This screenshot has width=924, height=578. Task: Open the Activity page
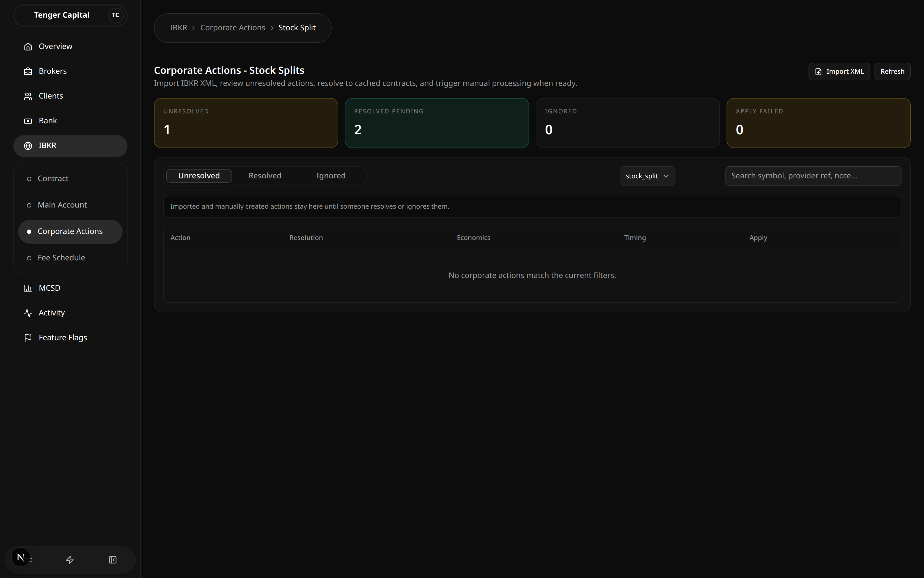[70, 313]
